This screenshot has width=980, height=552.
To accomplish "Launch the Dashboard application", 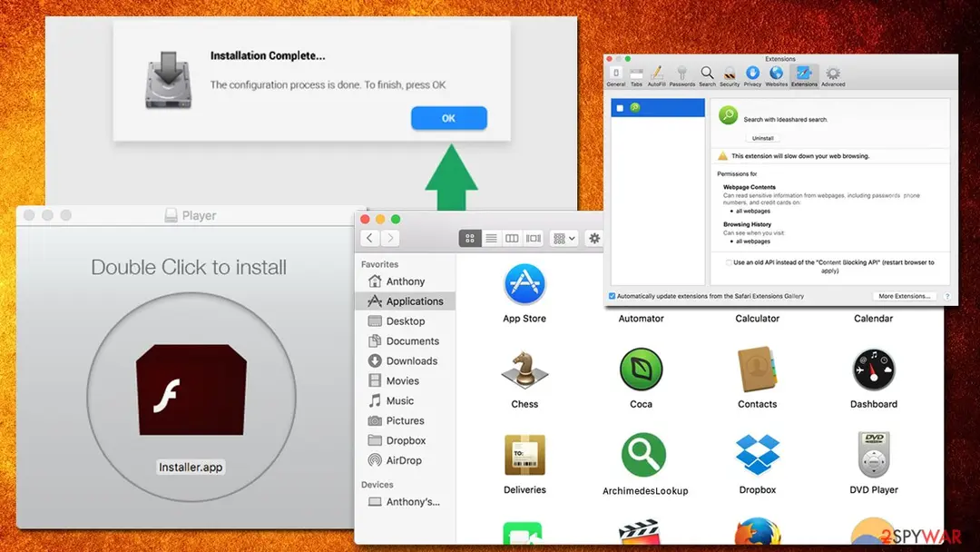I will point(873,370).
